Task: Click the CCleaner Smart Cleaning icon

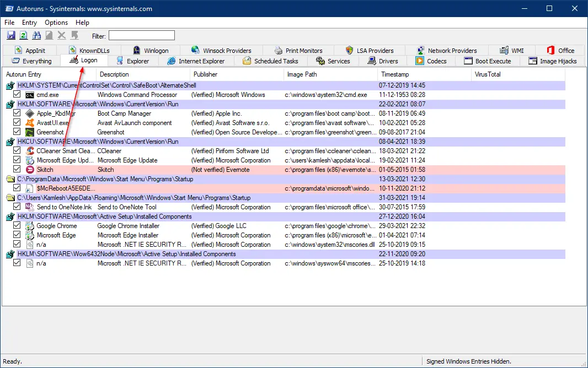Action: pyautogui.click(x=30, y=151)
